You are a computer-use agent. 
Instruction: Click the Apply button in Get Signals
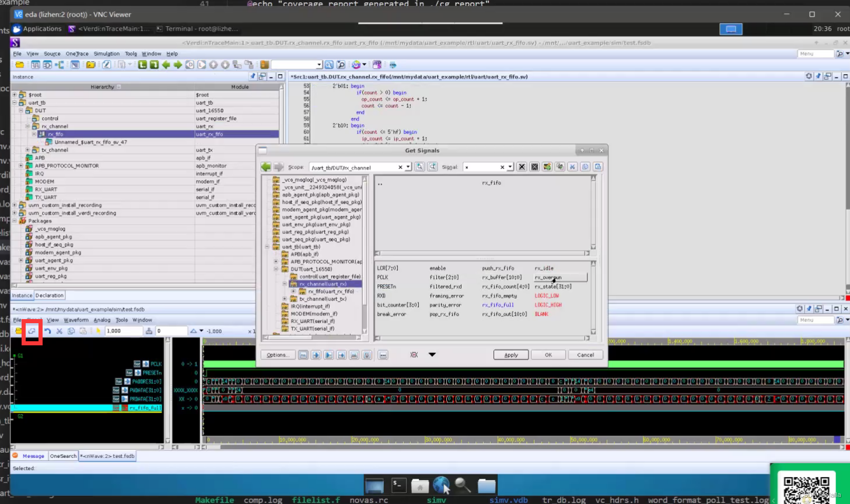pos(511,355)
